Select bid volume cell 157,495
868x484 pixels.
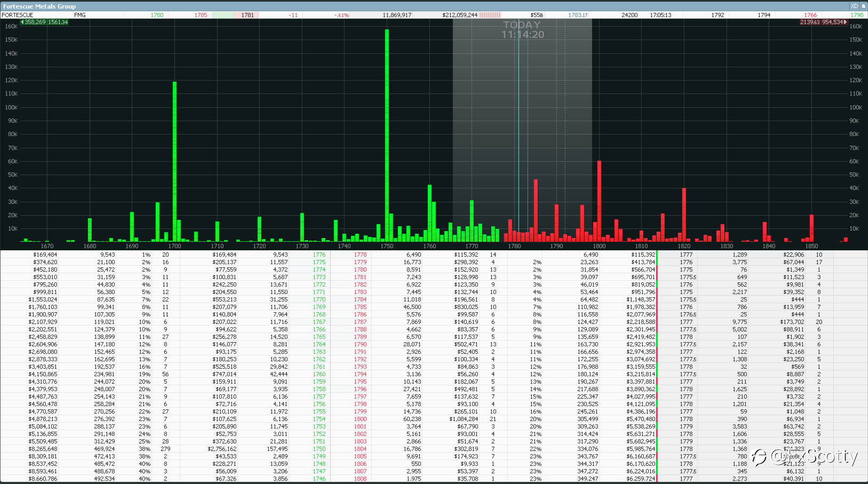(x=277, y=449)
